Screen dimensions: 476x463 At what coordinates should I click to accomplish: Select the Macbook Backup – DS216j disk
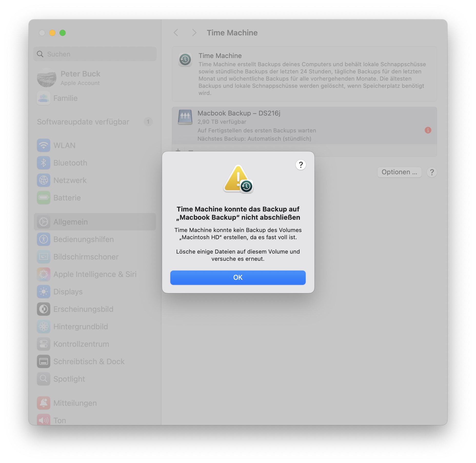(304, 126)
